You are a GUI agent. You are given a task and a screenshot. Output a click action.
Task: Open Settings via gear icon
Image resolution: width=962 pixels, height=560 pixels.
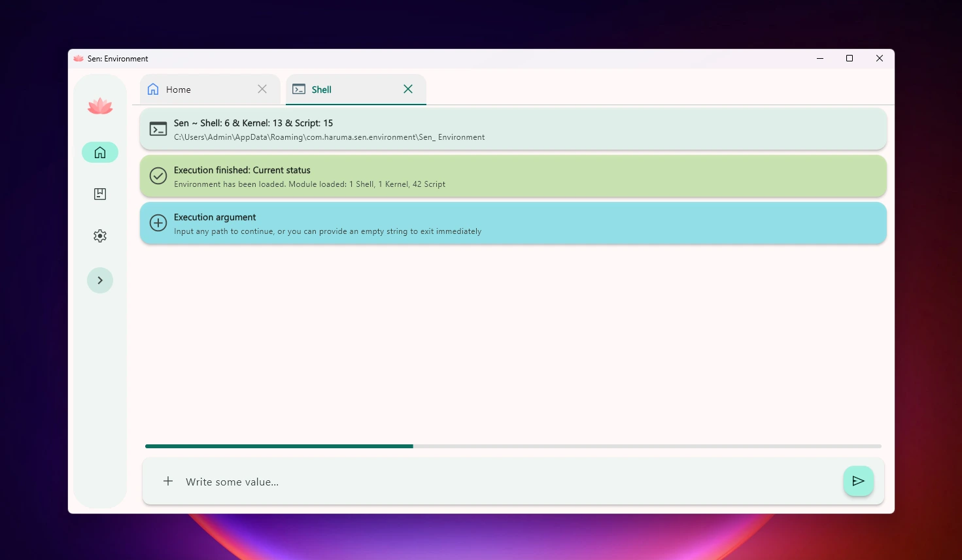[100, 236]
